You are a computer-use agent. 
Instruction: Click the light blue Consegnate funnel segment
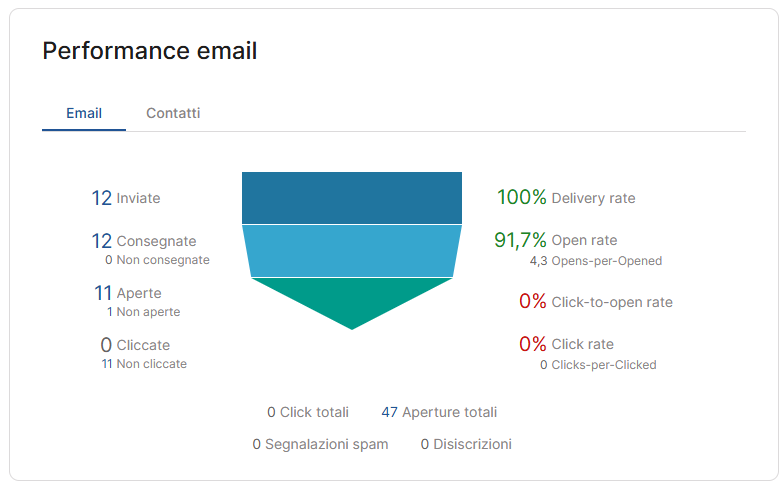tap(352, 251)
